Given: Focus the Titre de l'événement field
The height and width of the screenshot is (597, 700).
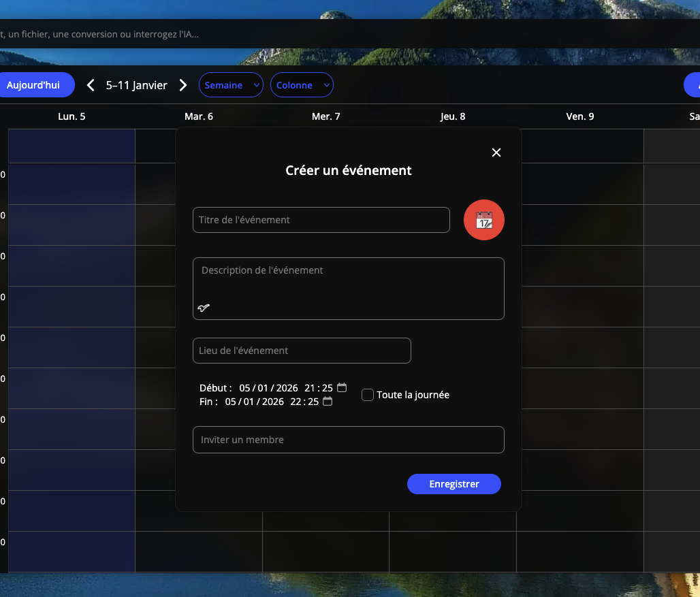Looking at the screenshot, I should 321,220.
